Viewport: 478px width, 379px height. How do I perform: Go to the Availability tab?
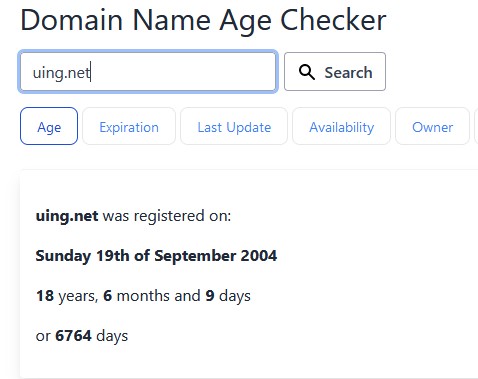pyautogui.click(x=341, y=126)
